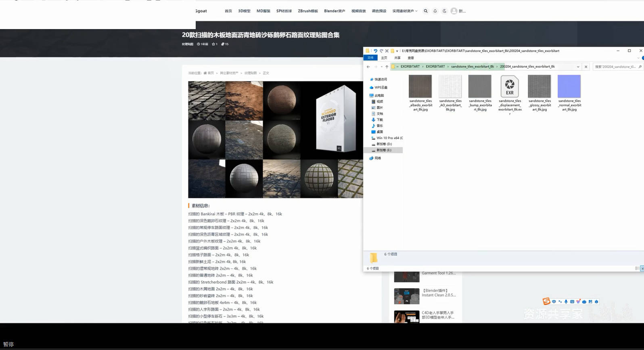Click the ZBrush模板 navigation link
Viewport: 644px width, 350px height.
pos(307,11)
